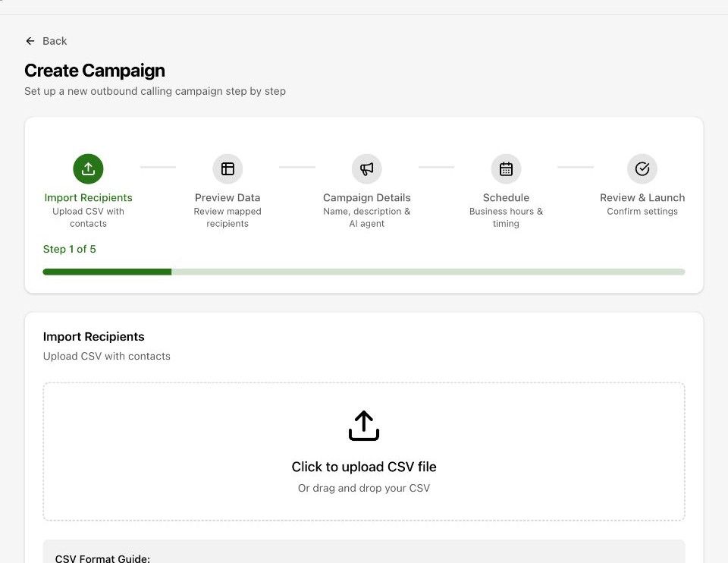Click the large upload arrow icon in dropzone
The width and height of the screenshot is (728, 563).
click(364, 426)
